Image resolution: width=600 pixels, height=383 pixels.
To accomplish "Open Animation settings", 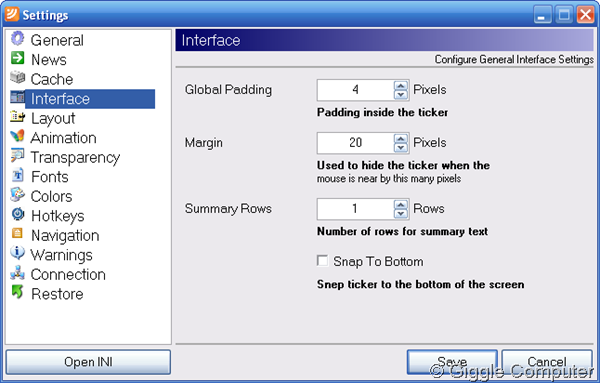I will pos(63,138).
